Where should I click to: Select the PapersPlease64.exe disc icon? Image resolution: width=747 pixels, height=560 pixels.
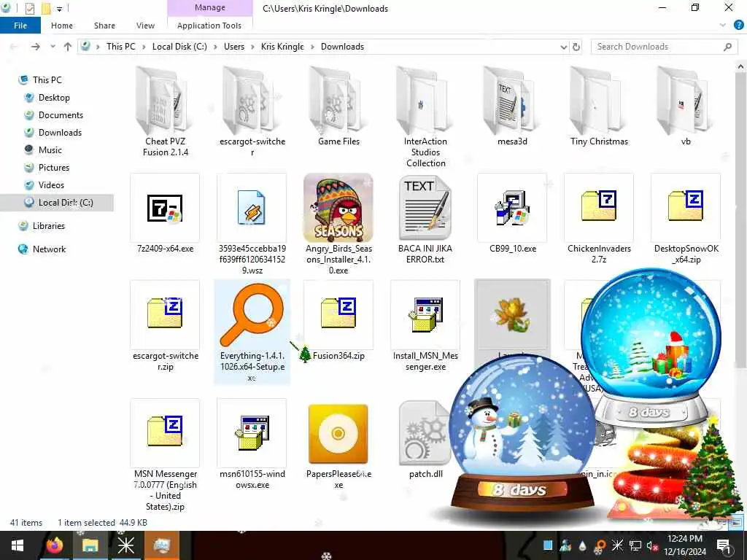pos(338,434)
